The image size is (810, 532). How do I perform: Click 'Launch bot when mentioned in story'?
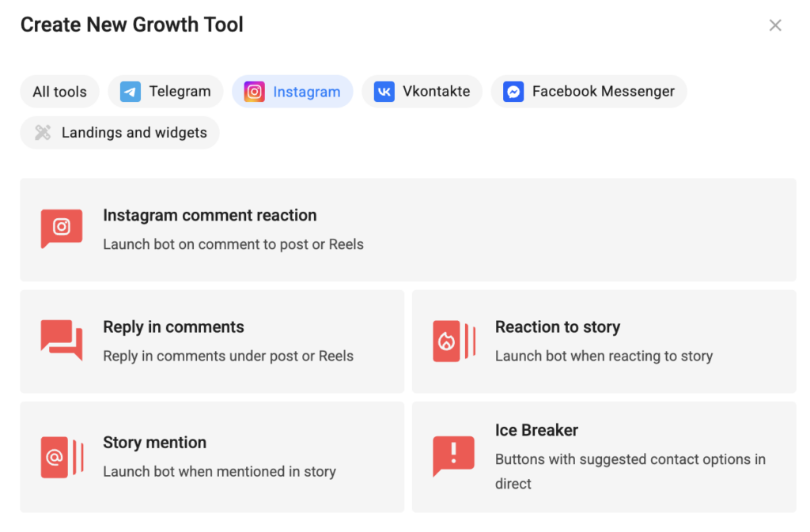click(220, 471)
